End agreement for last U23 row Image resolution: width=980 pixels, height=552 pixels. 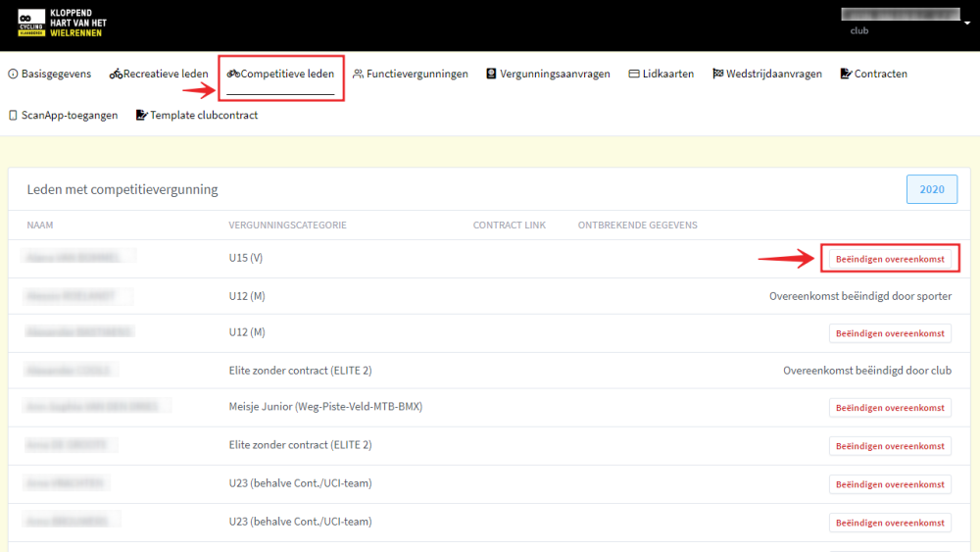pos(890,523)
